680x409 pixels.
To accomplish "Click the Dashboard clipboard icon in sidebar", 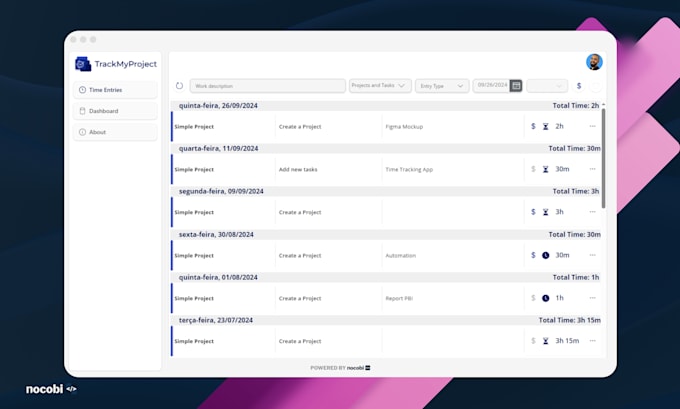I will click(82, 111).
